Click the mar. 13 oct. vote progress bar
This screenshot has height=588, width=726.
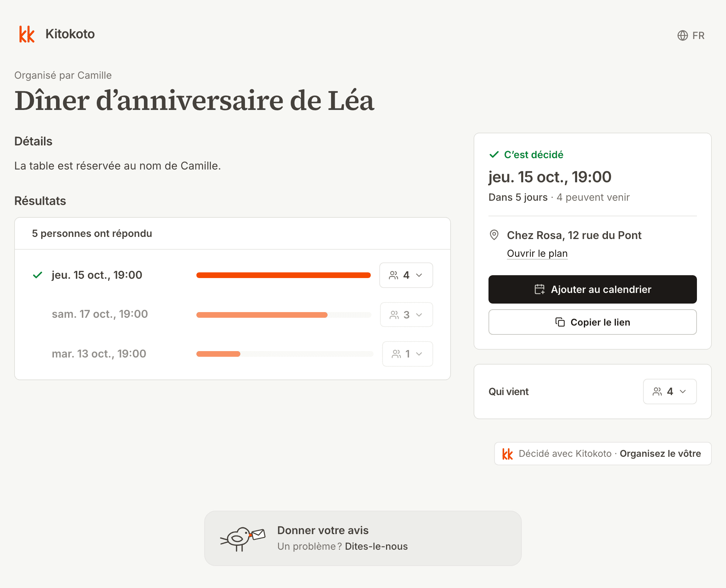click(285, 354)
